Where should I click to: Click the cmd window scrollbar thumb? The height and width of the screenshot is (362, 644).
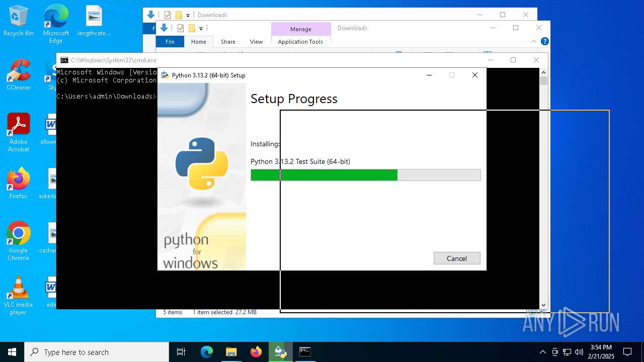(x=543, y=81)
